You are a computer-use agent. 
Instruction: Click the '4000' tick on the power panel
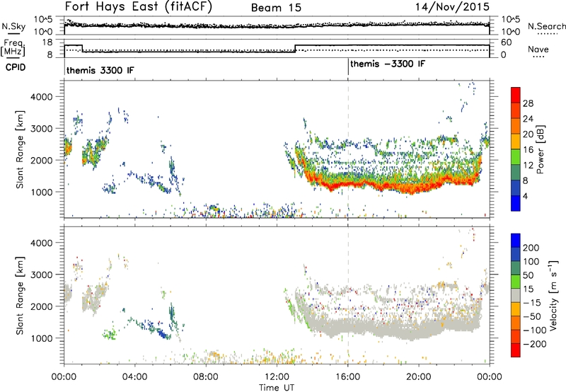pyautogui.click(x=41, y=97)
